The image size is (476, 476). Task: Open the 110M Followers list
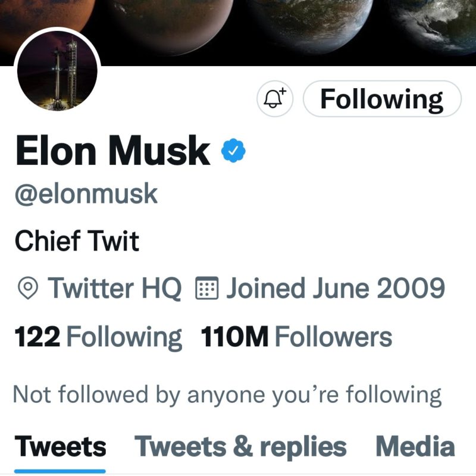tap(297, 337)
